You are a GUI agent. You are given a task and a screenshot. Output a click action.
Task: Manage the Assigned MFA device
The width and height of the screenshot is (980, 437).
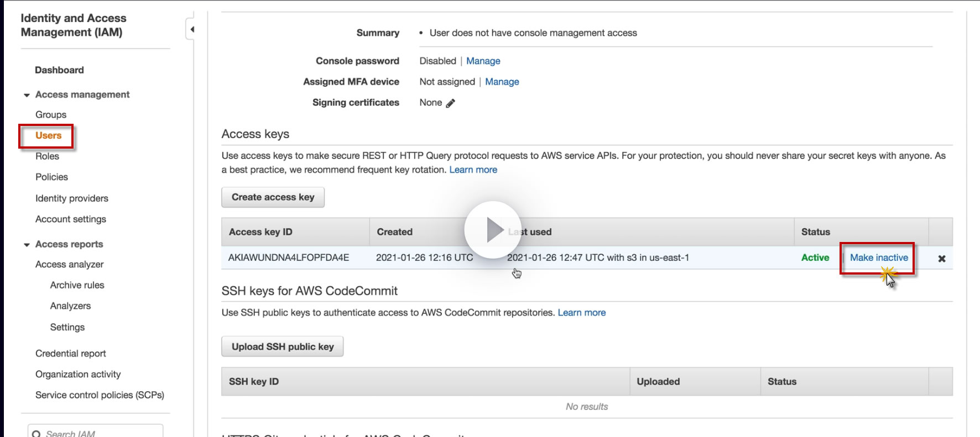[502, 82]
